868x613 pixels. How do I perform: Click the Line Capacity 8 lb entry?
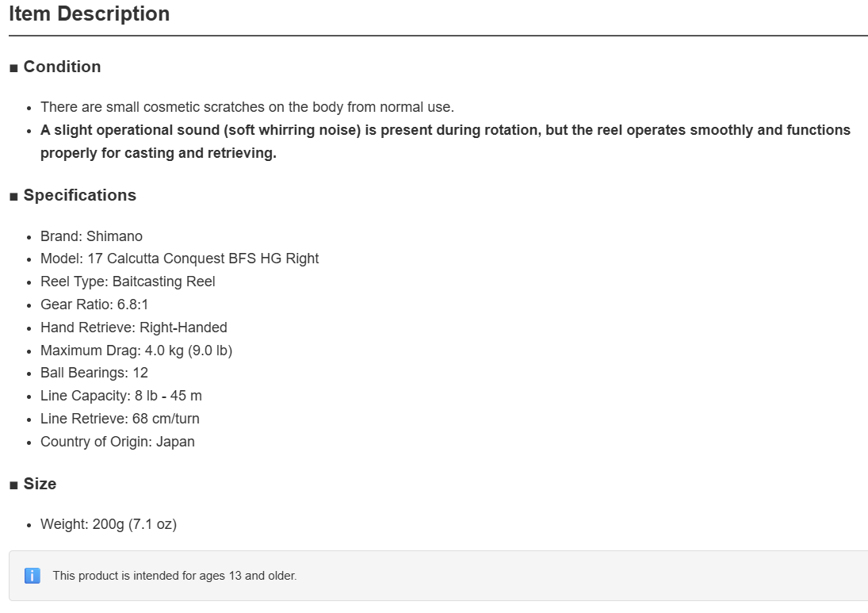(x=121, y=396)
